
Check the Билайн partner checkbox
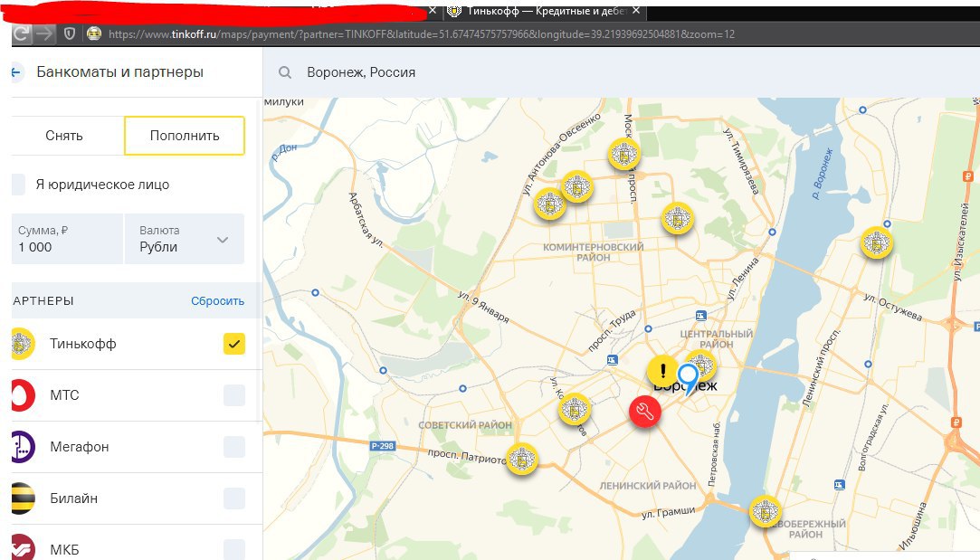234,498
